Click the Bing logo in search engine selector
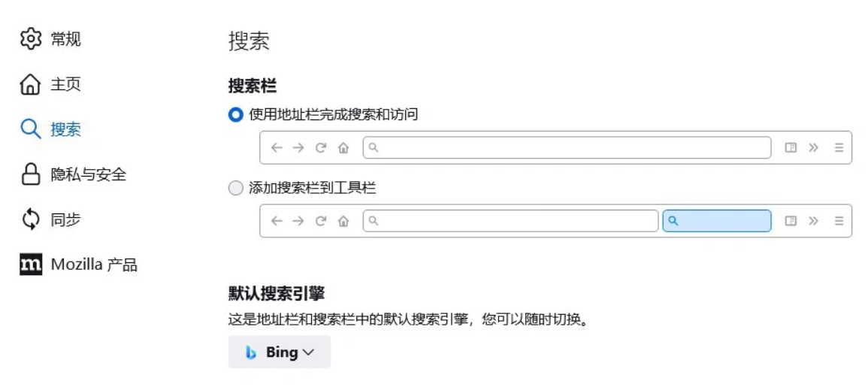Viewport: 868px width, 387px height. [x=251, y=352]
